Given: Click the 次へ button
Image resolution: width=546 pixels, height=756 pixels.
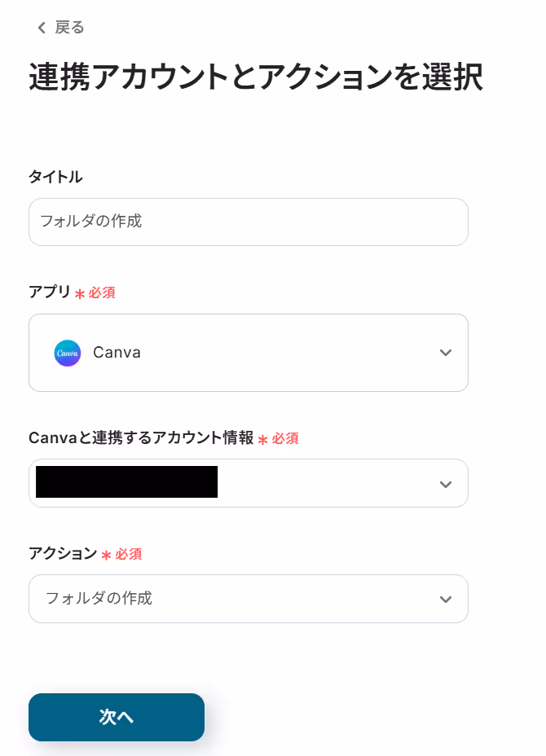Looking at the screenshot, I should [117, 717].
